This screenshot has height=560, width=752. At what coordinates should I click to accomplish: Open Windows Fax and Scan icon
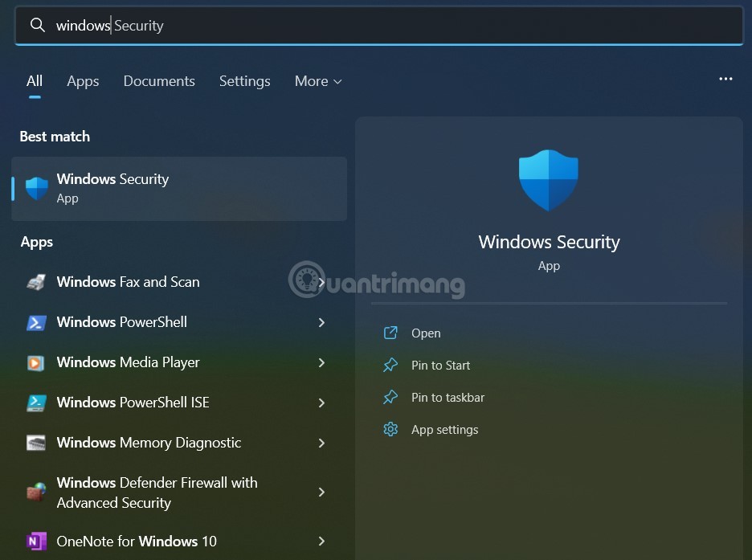tap(35, 281)
